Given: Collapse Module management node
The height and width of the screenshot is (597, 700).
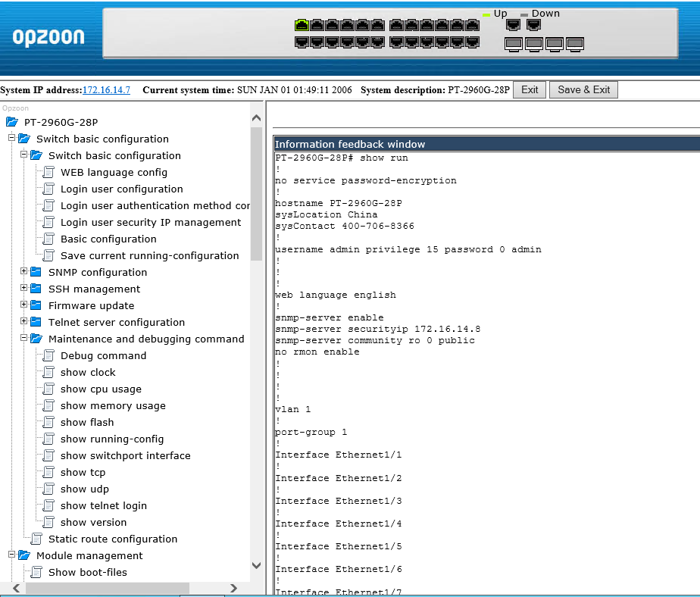Looking at the screenshot, I should [x=11, y=555].
